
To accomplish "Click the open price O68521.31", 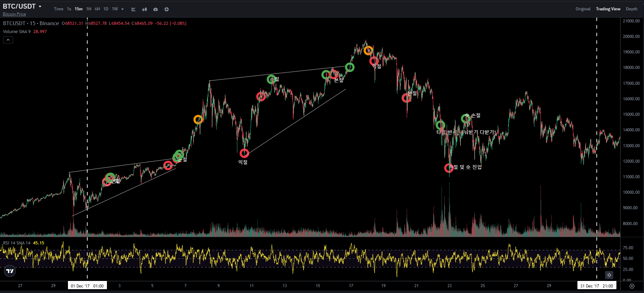I will coord(72,23).
